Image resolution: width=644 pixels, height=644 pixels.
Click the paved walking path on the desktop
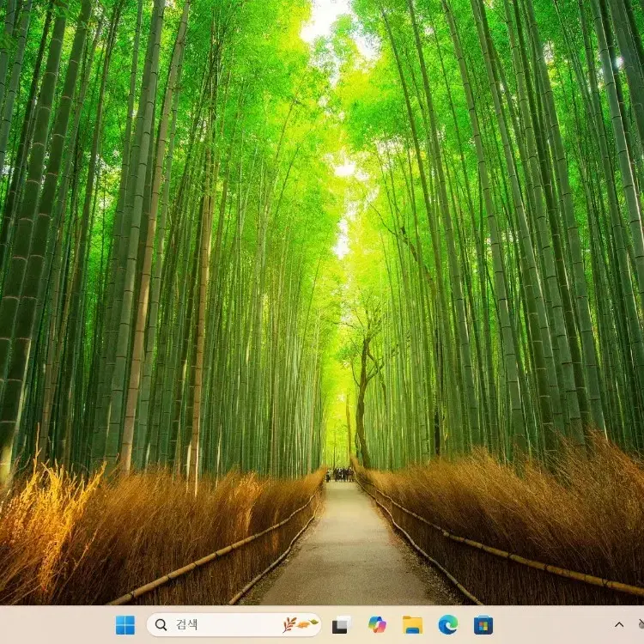click(348, 558)
